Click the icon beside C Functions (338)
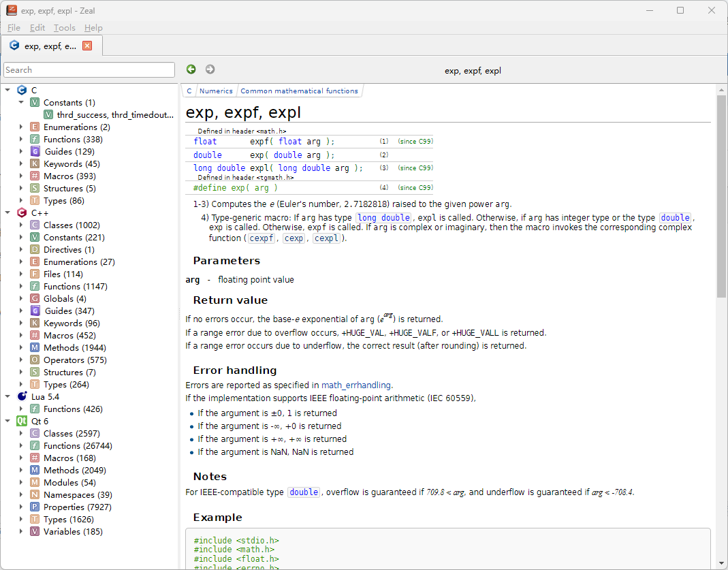 pyautogui.click(x=35, y=139)
